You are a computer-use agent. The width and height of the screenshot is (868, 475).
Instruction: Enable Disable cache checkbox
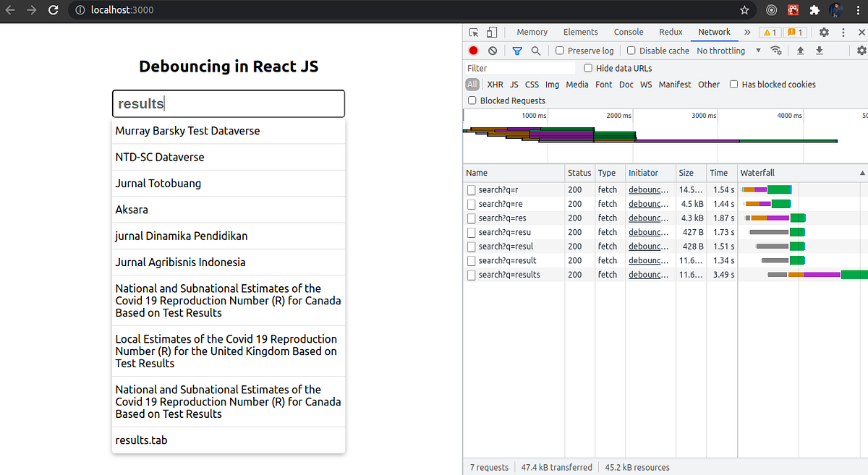tap(631, 51)
